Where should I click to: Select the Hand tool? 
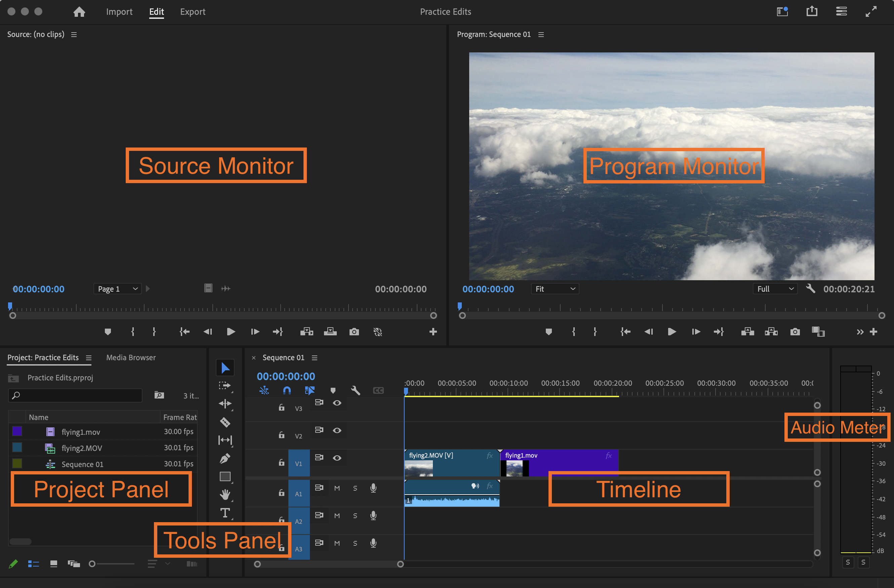[x=225, y=495]
